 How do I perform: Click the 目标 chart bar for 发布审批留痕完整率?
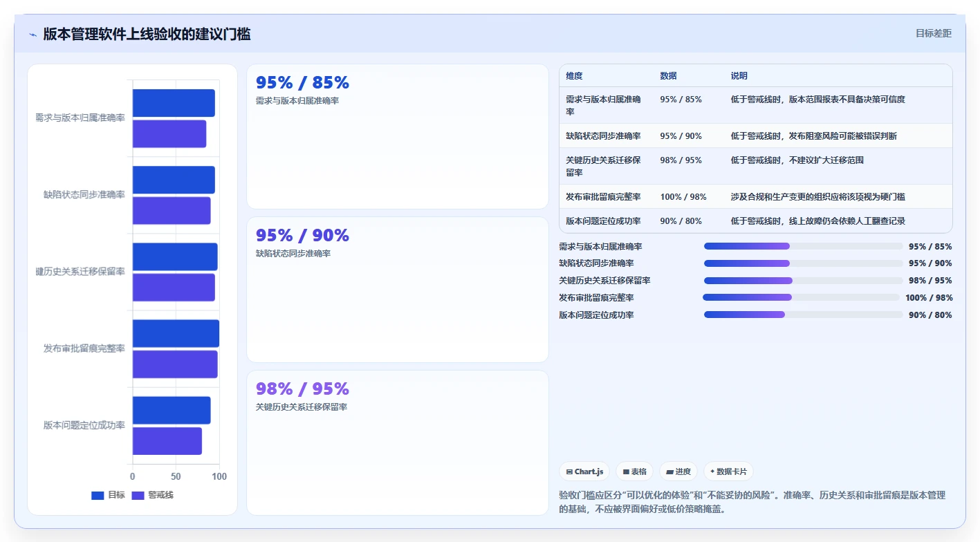pyautogui.click(x=176, y=333)
